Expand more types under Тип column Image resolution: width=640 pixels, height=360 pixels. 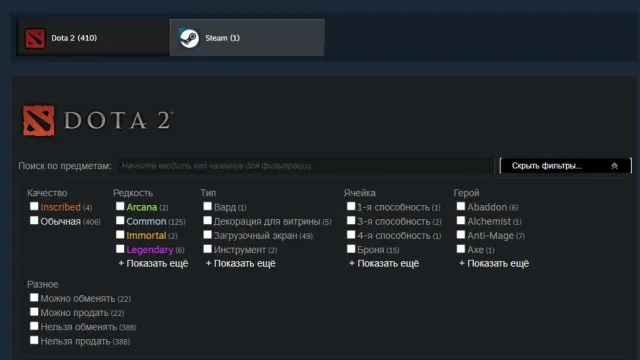241,264
